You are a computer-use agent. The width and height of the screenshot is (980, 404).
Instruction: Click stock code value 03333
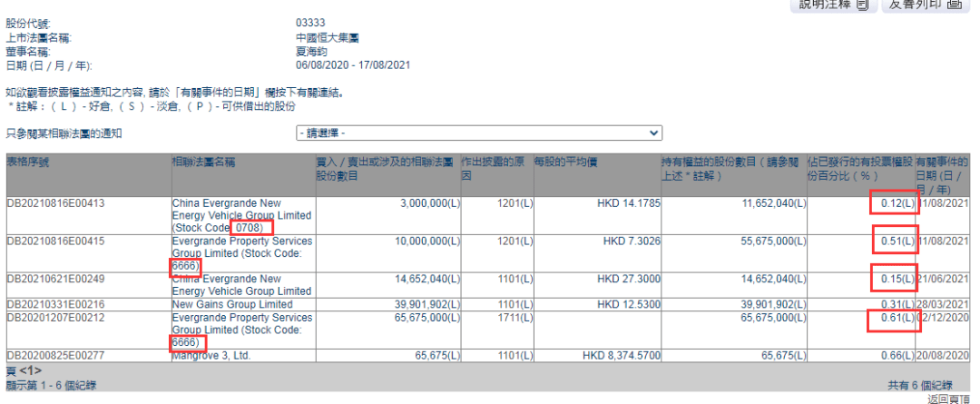(x=310, y=23)
